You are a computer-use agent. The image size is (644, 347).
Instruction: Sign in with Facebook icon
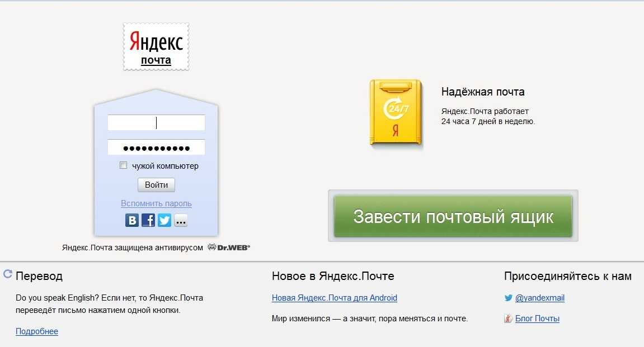[x=148, y=220]
